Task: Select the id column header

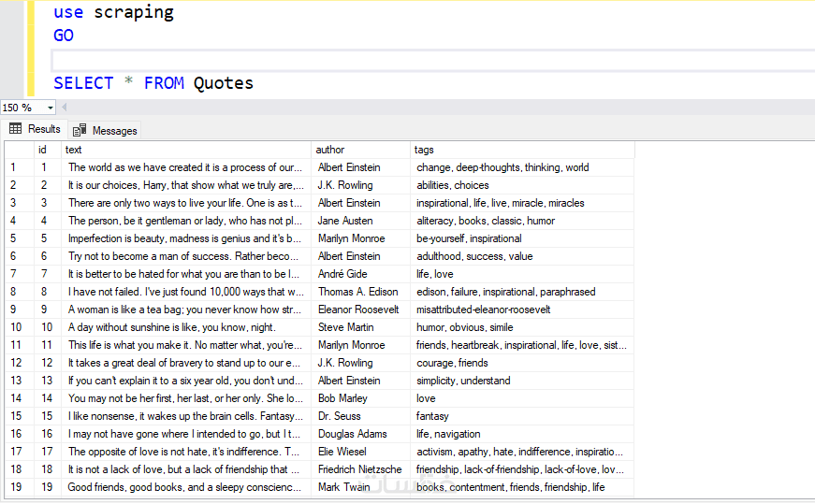Action: (x=47, y=150)
